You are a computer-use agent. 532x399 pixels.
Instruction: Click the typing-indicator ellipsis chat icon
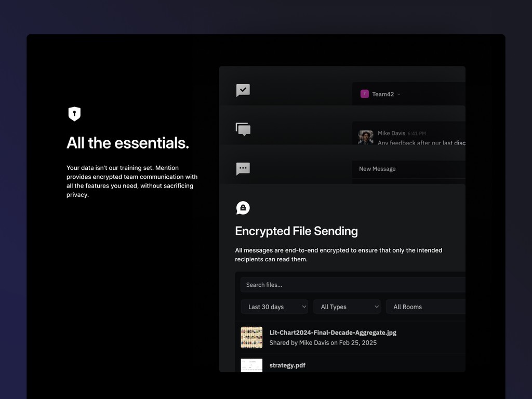(243, 168)
